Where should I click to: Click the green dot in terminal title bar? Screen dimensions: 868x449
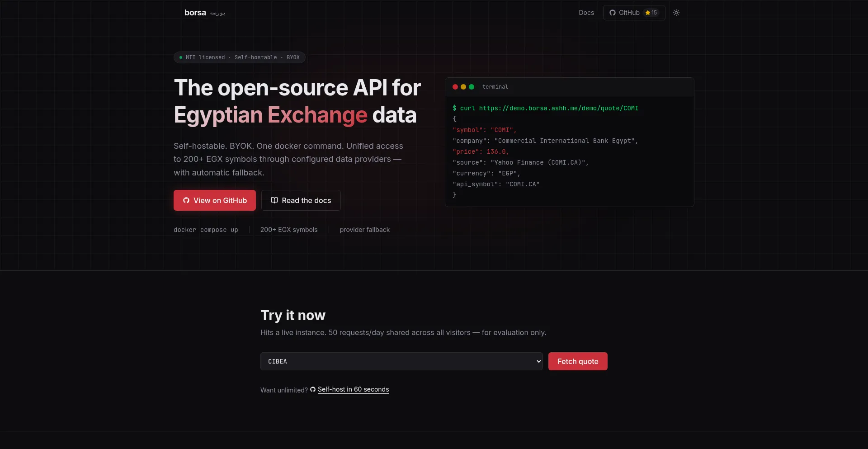click(472, 87)
